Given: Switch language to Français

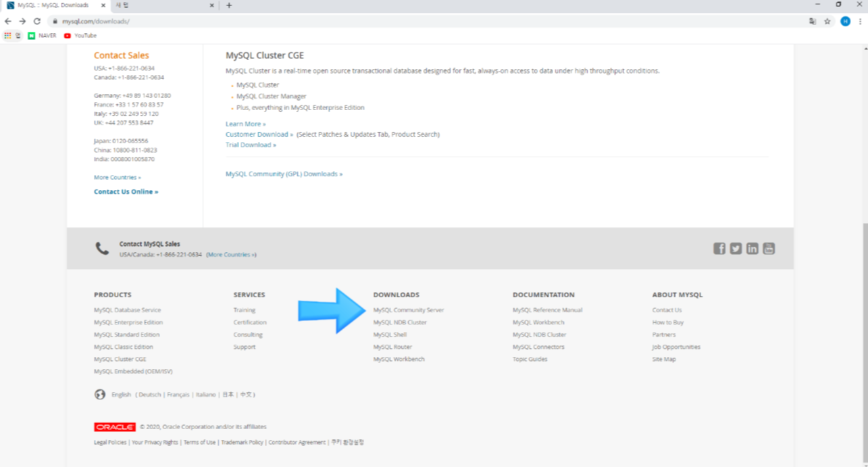Looking at the screenshot, I should pyautogui.click(x=178, y=395).
